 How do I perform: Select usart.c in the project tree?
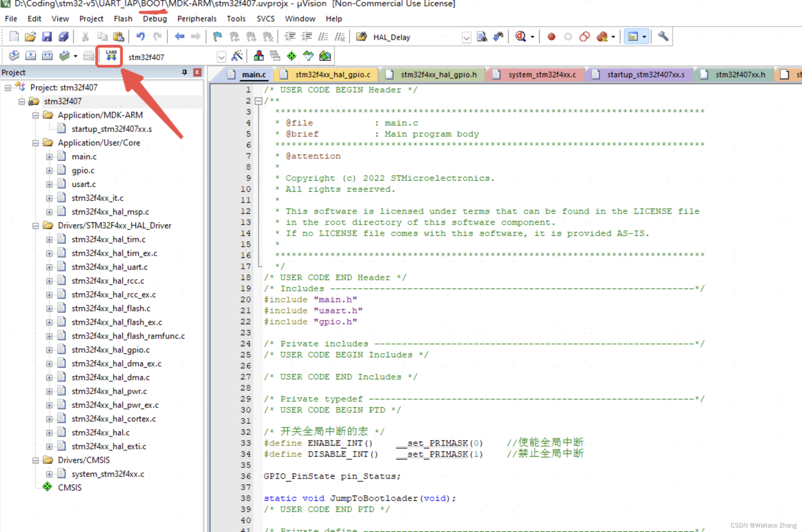pos(84,184)
